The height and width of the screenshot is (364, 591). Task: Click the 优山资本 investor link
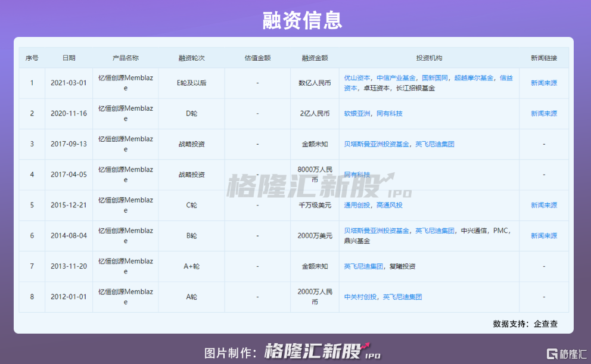[x=357, y=78]
